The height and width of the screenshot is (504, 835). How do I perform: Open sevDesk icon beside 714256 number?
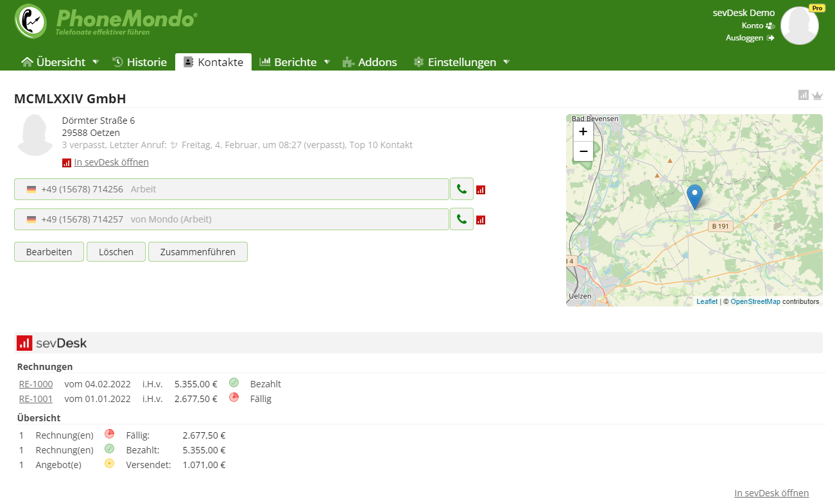point(481,190)
